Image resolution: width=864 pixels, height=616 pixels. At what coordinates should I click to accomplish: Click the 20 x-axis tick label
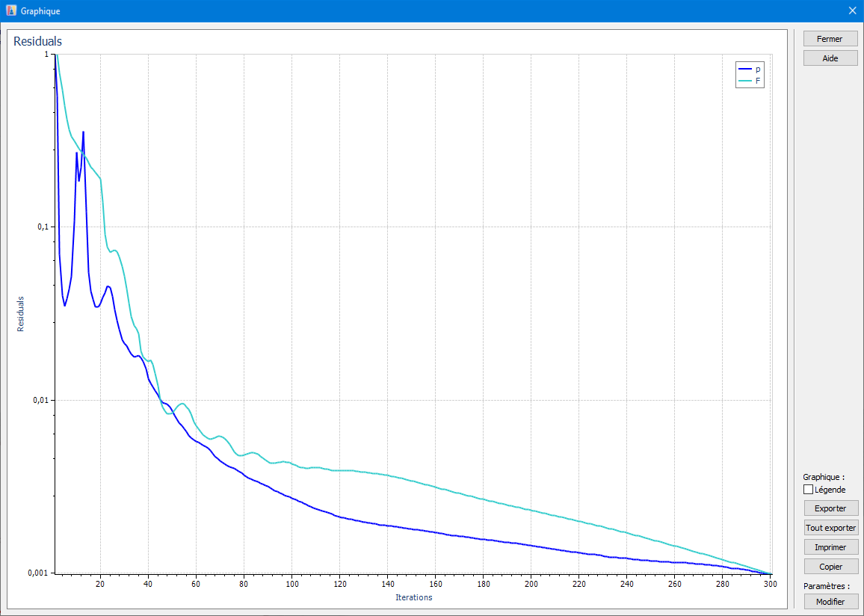100,584
